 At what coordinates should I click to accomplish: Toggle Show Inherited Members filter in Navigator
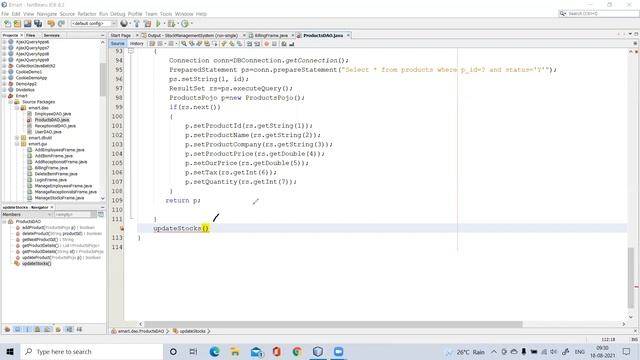[7, 329]
